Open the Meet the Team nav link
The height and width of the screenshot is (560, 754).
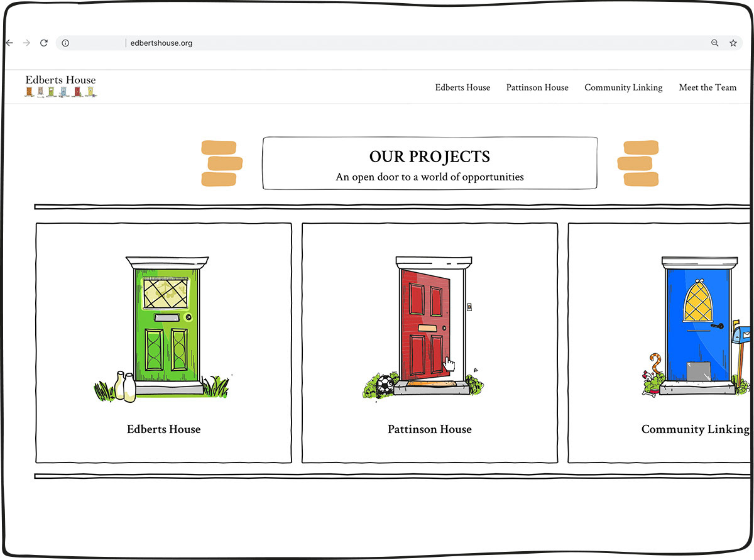tap(708, 87)
